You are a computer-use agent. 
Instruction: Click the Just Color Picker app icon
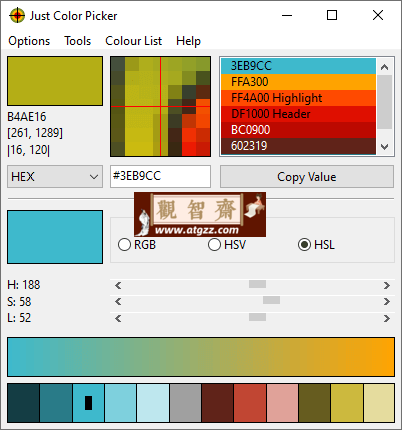(x=17, y=15)
